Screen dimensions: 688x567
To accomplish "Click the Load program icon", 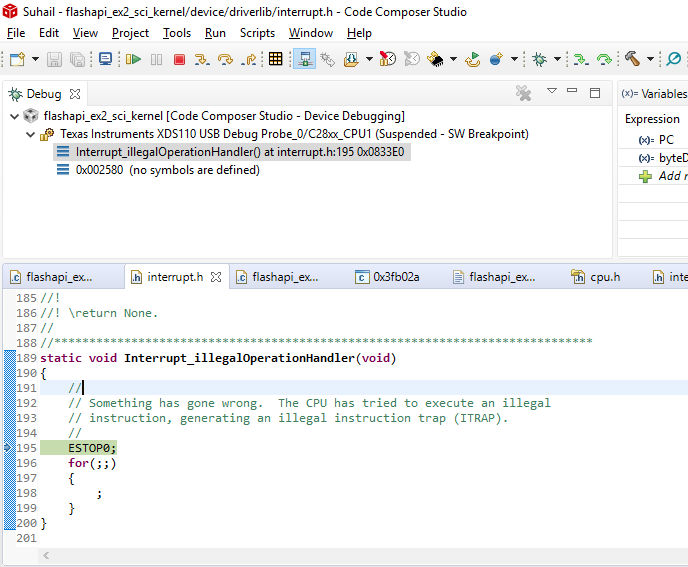I will coord(351,59).
